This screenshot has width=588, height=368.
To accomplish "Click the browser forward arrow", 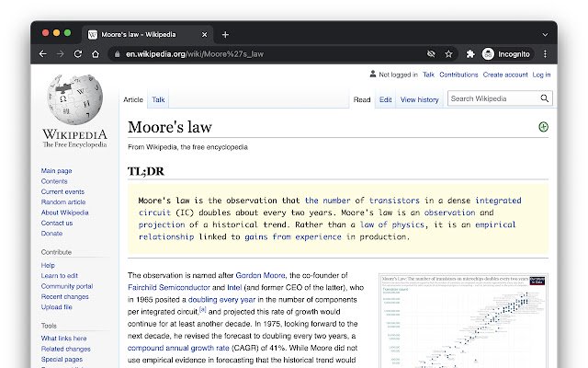I will coord(61,54).
